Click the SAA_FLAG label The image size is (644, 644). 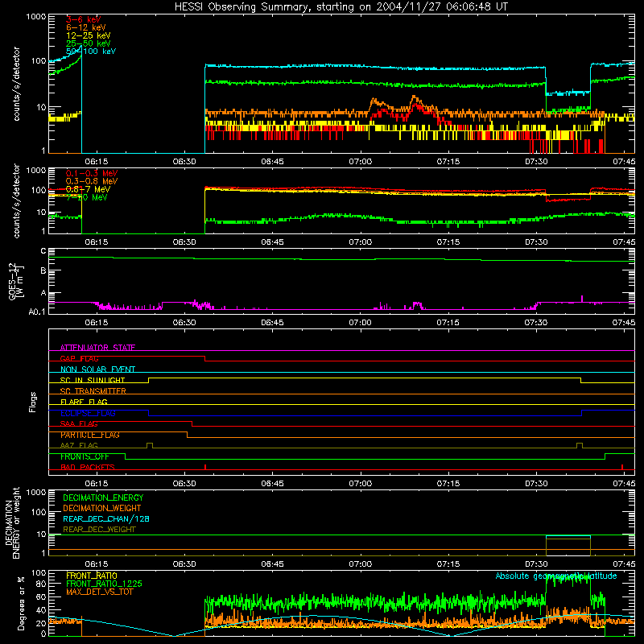[79, 423]
